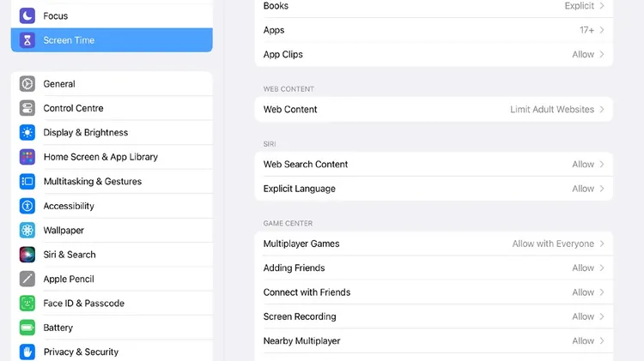Expand the Apps 17+ rating chevron

[602, 30]
